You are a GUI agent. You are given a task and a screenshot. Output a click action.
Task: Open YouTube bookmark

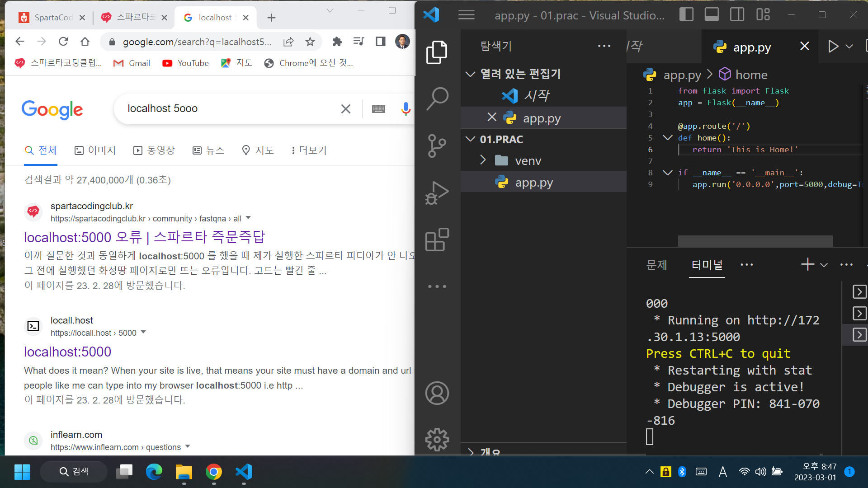pos(185,63)
